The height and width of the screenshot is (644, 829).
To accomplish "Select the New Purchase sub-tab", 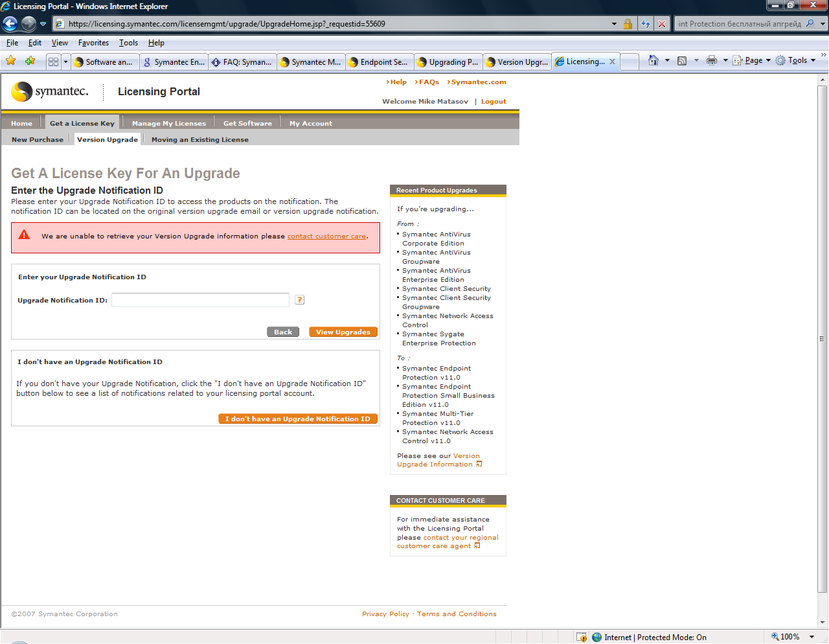I will coord(38,139).
